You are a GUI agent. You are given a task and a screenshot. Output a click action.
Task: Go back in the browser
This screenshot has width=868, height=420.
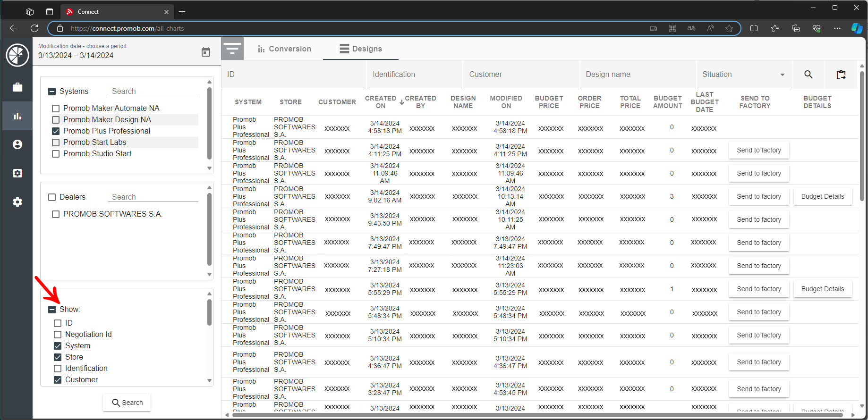(x=14, y=28)
